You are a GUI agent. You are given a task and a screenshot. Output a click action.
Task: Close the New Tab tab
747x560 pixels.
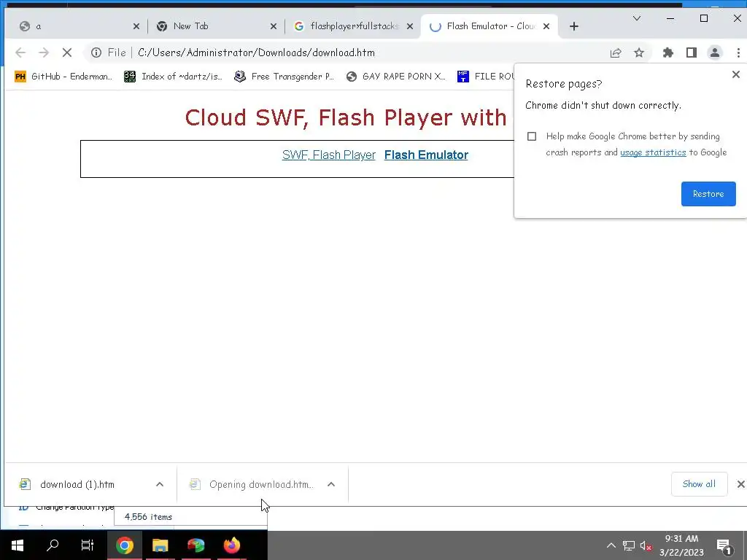coord(274,27)
